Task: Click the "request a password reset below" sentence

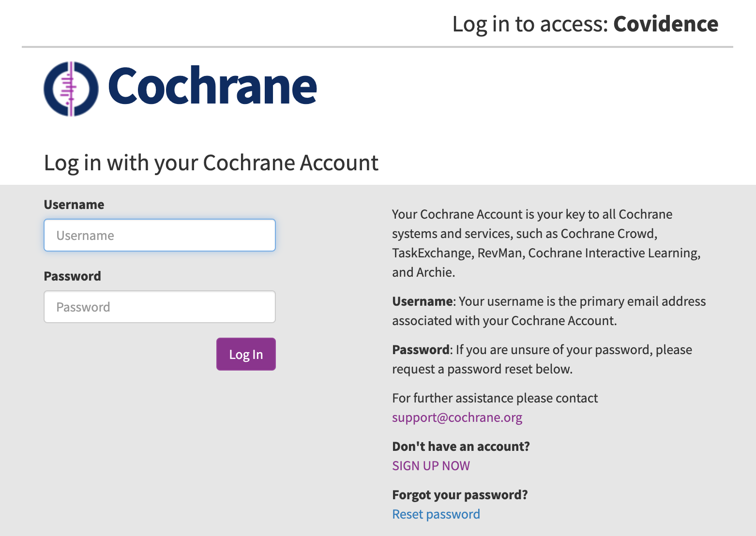Action: (x=482, y=369)
